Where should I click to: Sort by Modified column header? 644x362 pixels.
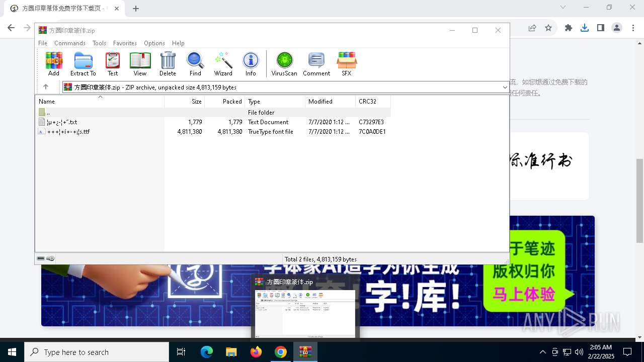pos(331,101)
